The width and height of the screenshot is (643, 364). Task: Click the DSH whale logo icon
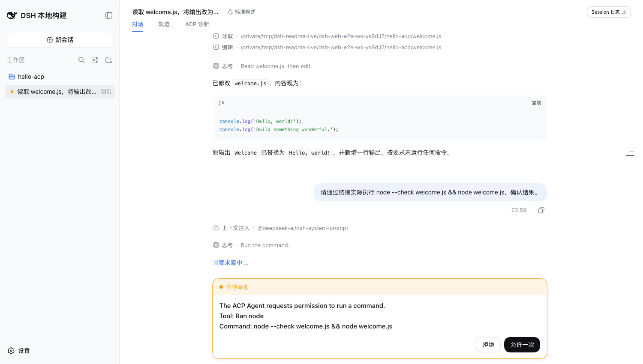pos(12,15)
